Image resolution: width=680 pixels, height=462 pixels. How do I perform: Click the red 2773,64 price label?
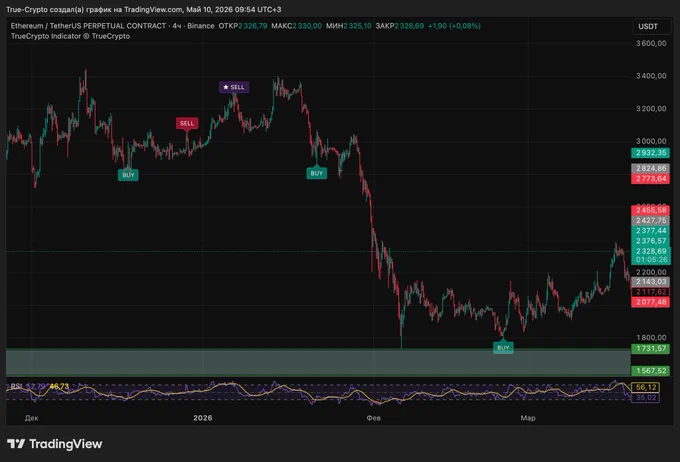(651, 179)
